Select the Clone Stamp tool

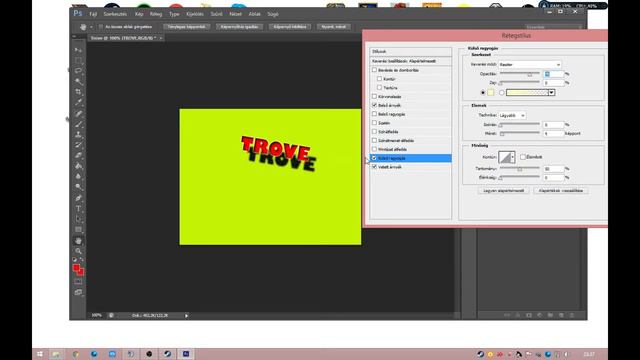pyautogui.click(x=78, y=135)
